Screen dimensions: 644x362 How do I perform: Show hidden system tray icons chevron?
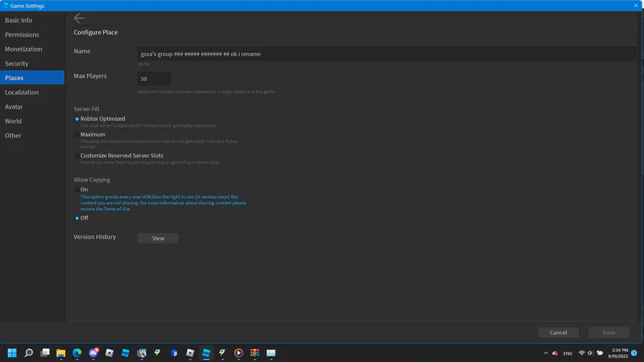(x=546, y=353)
